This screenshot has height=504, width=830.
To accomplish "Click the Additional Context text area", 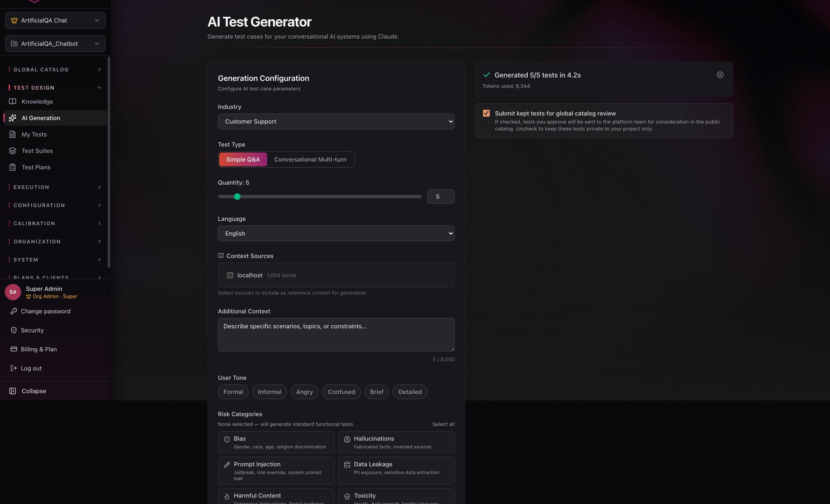I will (x=336, y=335).
